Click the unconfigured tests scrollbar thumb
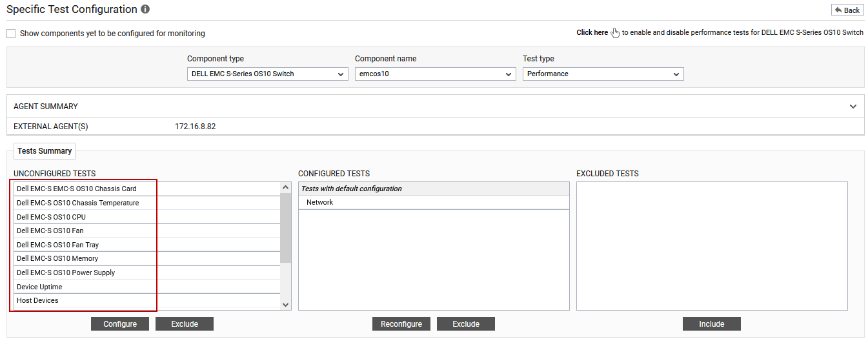This screenshot has width=868, height=350. tap(286, 227)
